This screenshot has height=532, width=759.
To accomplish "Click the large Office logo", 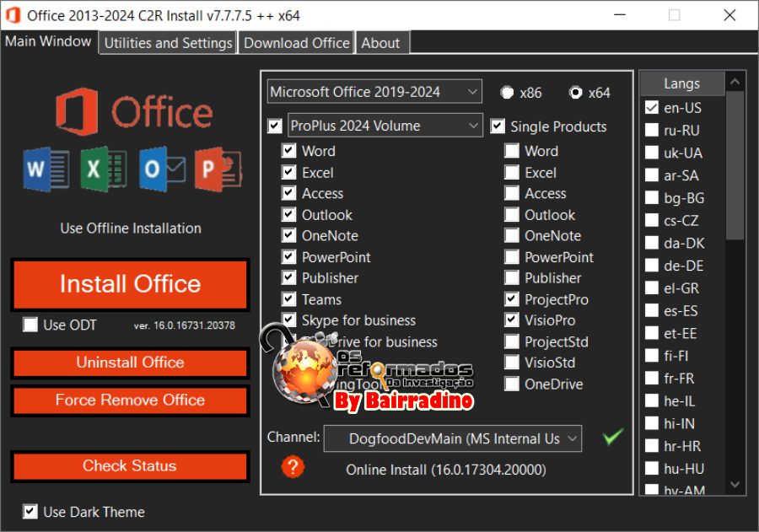I will (x=134, y=112).
